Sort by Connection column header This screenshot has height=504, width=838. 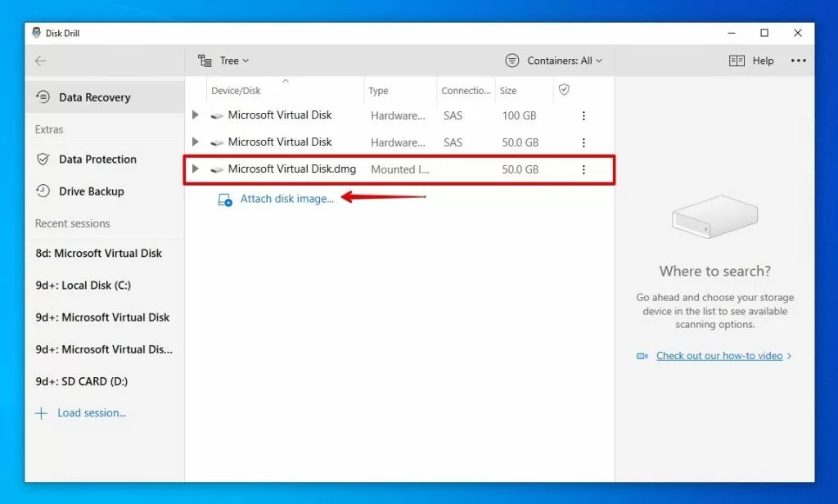466,91
